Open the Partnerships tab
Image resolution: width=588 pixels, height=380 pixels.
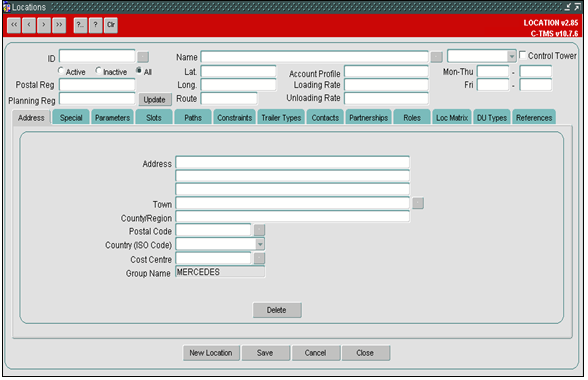pyautogui.click(x=369, y=118)
